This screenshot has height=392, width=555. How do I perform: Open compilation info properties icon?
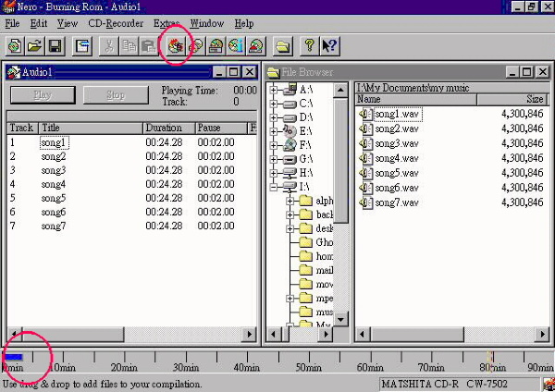tap(82, 46)
